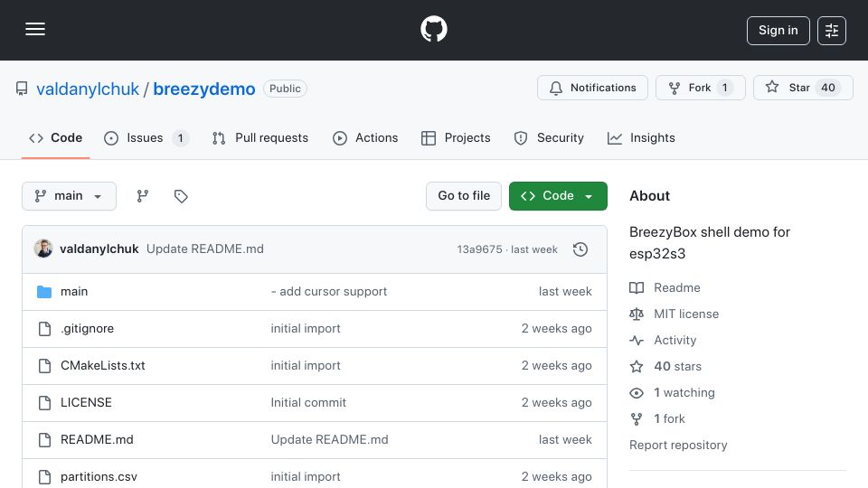
Task: Click the book icon beside Readme
Action: [x=637, y=287]
